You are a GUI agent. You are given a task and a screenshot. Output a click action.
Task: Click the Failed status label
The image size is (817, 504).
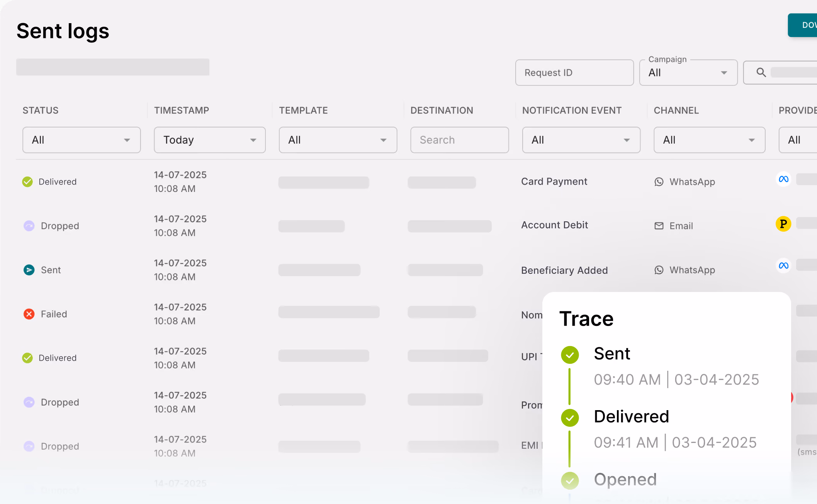(x=54, y=314)
